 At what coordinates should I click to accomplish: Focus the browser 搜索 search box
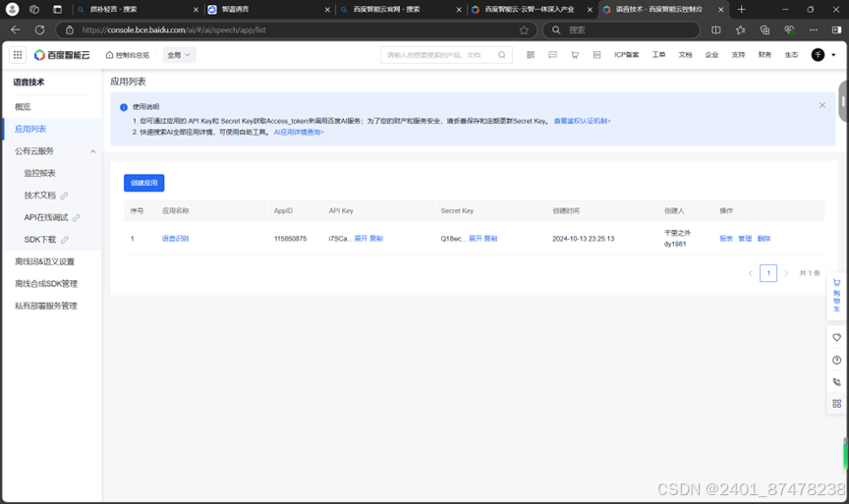coord(622,30)
